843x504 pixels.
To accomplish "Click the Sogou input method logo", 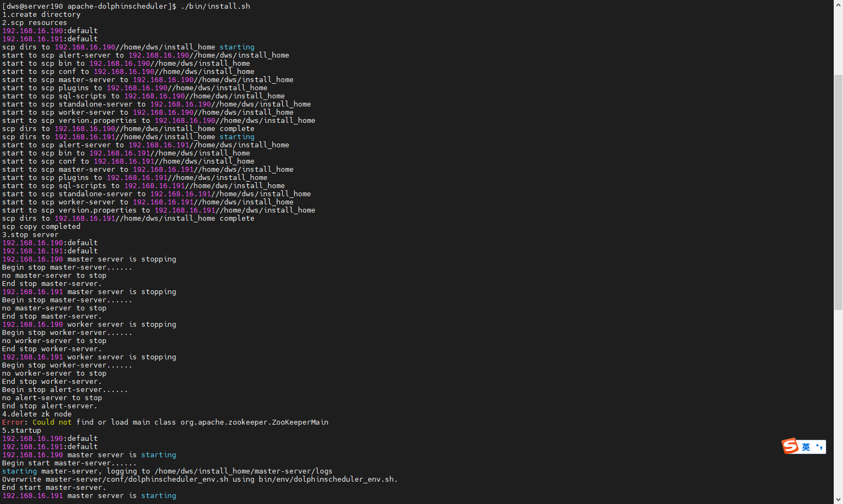I will [790, 446].
